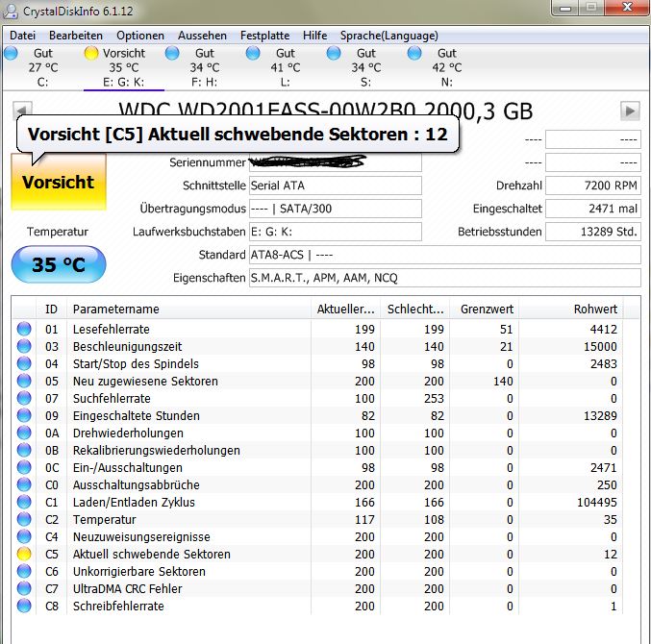
Task: Click the Eingeschaltet field 2471 mal
Action: [x=593, y=209]
